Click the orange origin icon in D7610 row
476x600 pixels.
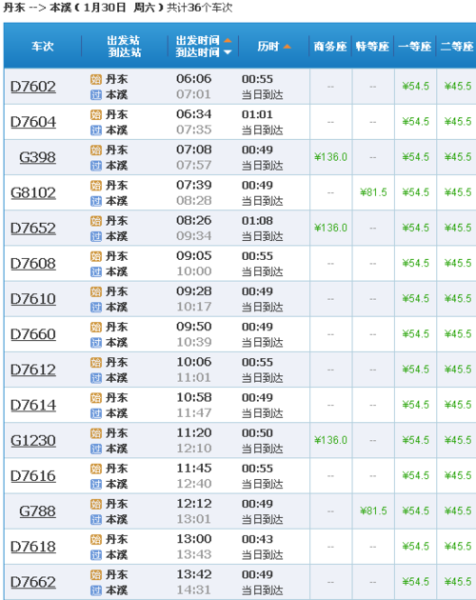(x=96, y=292)
